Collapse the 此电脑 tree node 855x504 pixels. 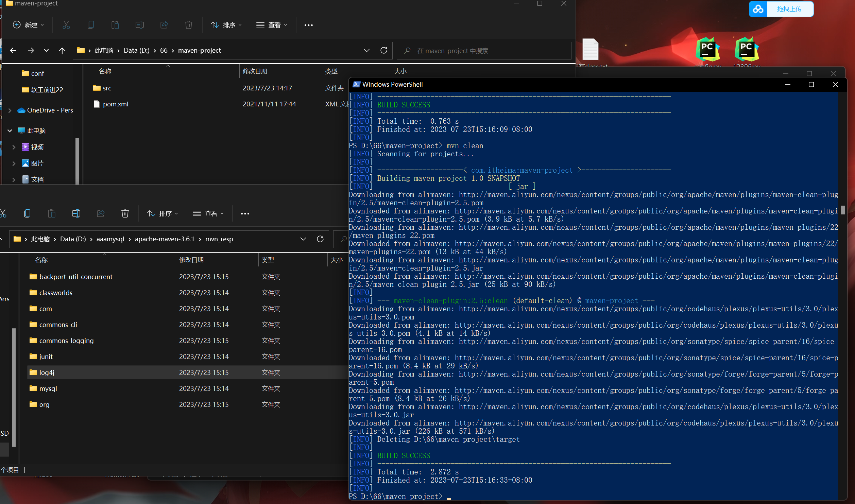click(x=10, y=131)
